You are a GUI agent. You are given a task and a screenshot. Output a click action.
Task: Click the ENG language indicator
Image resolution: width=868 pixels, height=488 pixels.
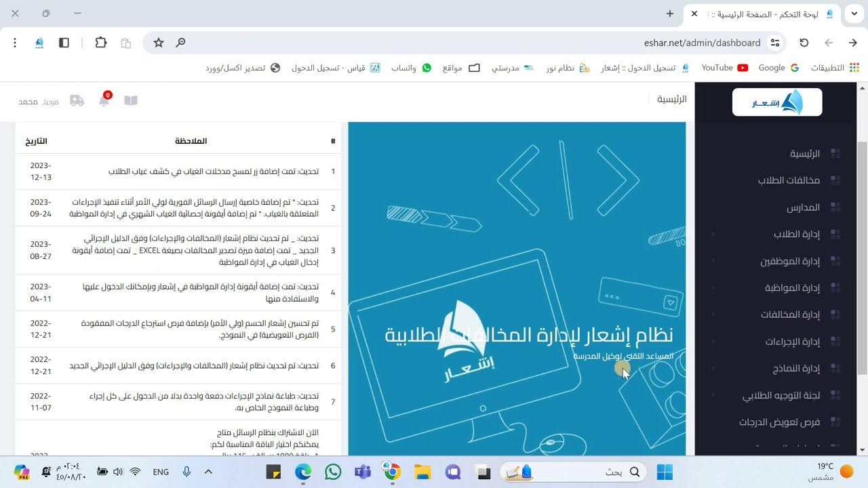coord(161,472)
